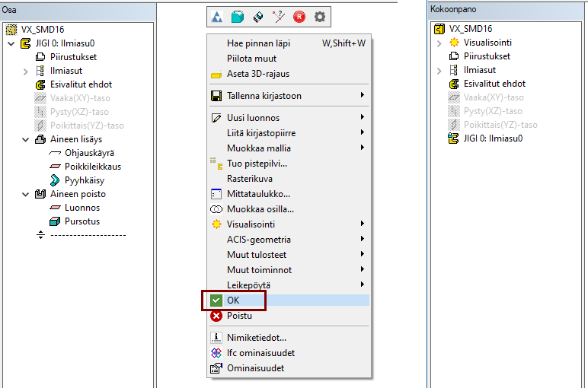This screenshot has width=588, height=388.
Task: Collapse the Aineen poisto node
Action: 25,194
